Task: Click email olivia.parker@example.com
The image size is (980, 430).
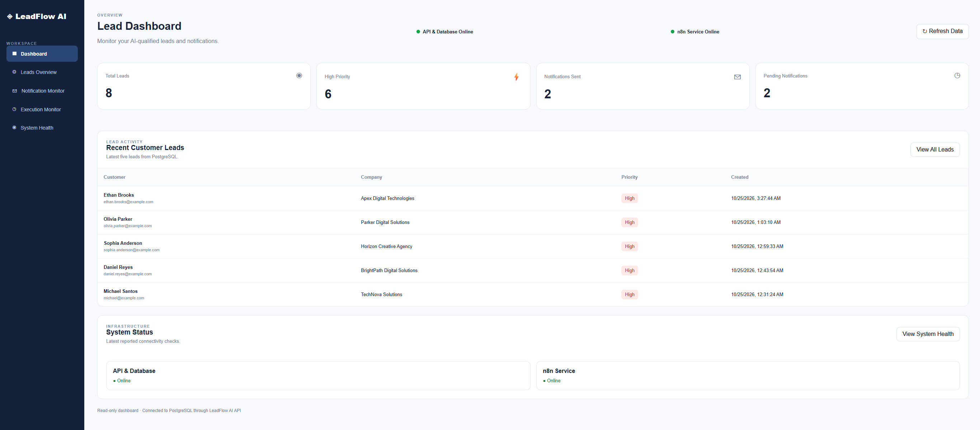Action: pyautogui.click(x=127, y=226)
